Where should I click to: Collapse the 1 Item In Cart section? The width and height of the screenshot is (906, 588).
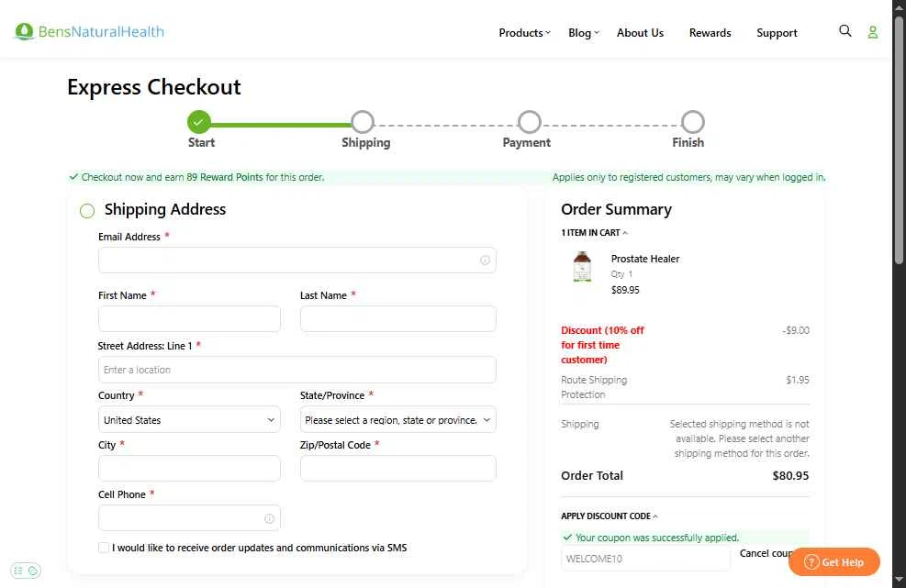coord(594,233)
